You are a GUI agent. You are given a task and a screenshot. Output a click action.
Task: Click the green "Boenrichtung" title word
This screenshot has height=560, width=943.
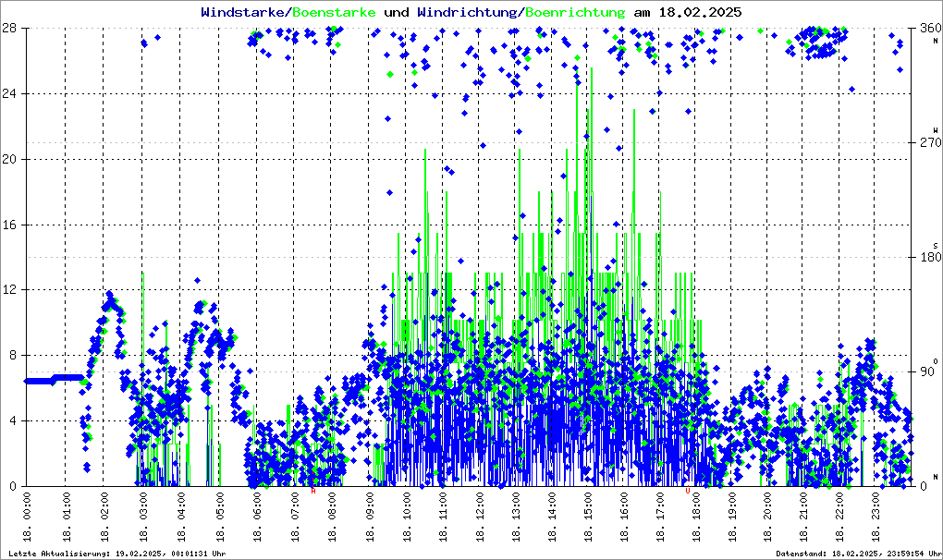(576, 12)
